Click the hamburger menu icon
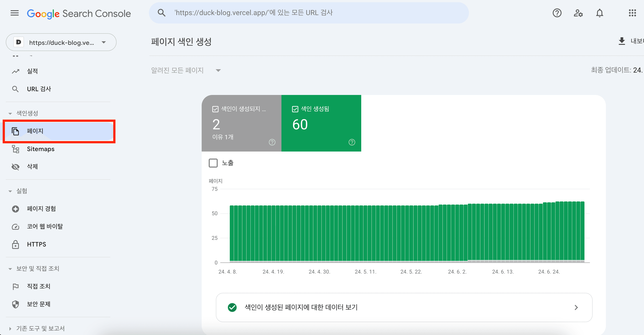Screen dimensions: 644x335 click(x=14, y=13)
